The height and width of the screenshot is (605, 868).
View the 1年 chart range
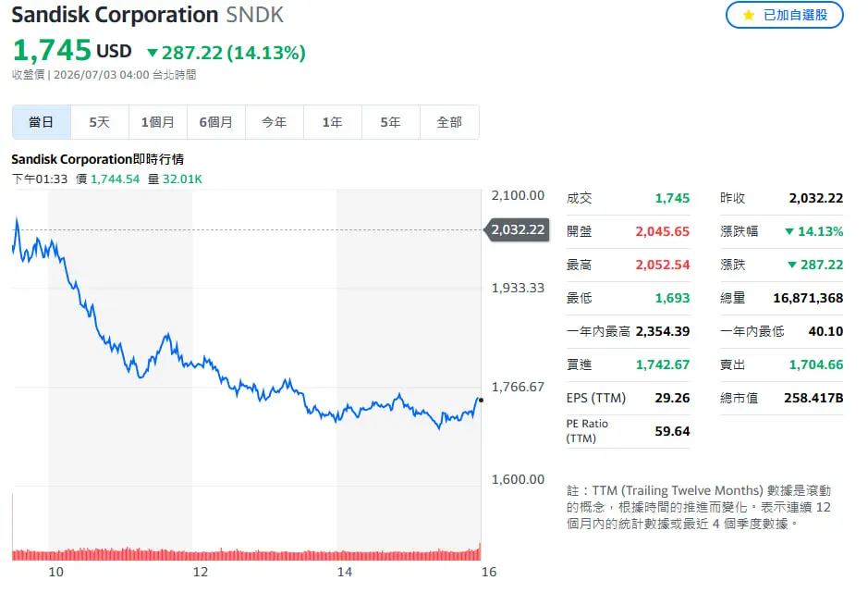[332, 122]
